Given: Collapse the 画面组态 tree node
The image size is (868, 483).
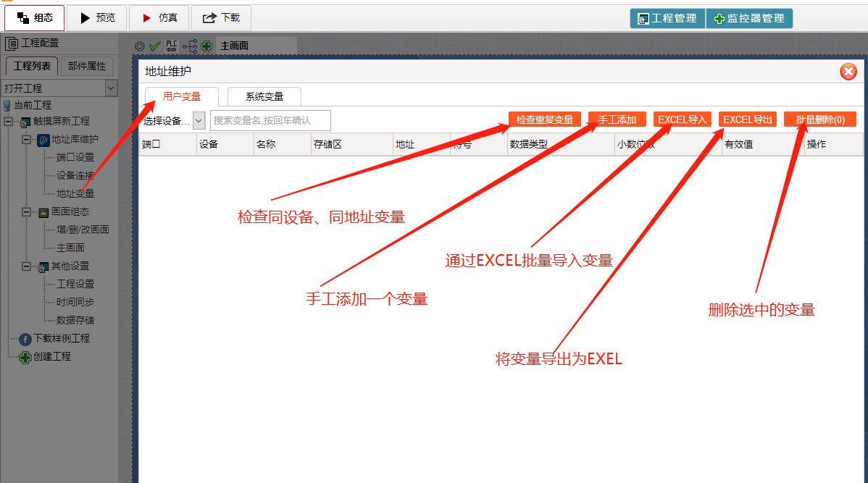Looking at the screenshot, I should pyautogui.click(x=26, y=212).
